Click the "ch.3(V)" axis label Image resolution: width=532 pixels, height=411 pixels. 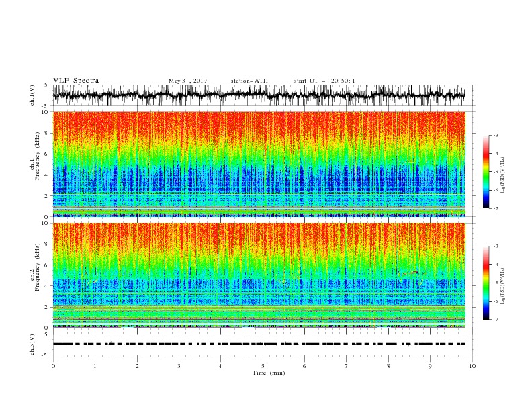[32, 345]
